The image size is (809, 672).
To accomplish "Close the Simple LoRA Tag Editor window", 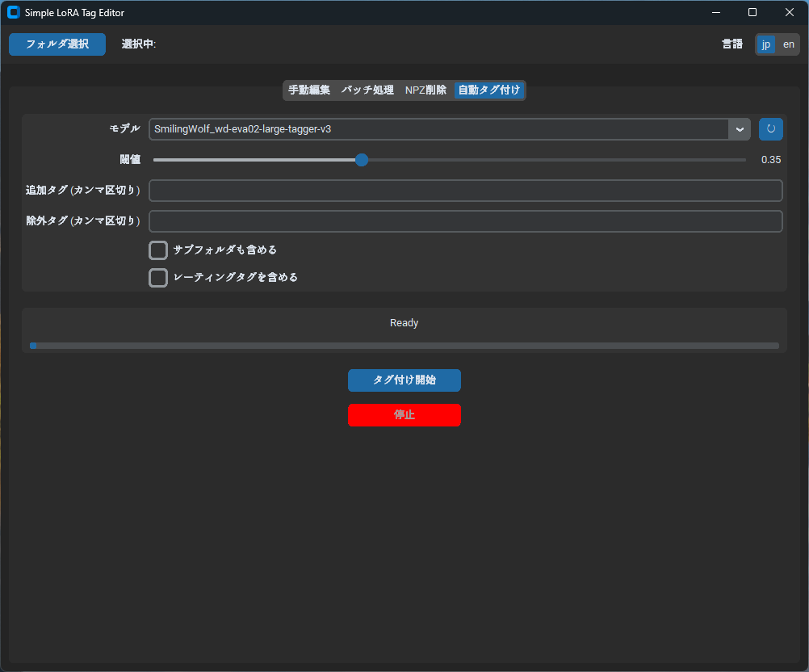I will pyautogui.click(x=789, y=13).
